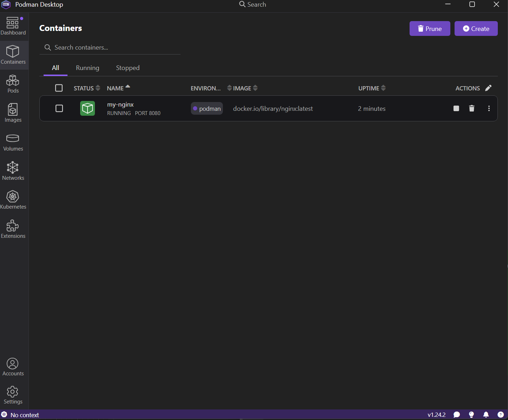Viewport: 508px width, 420px height.
Task: Open the Extensions panel
Action: pos(13,229)
